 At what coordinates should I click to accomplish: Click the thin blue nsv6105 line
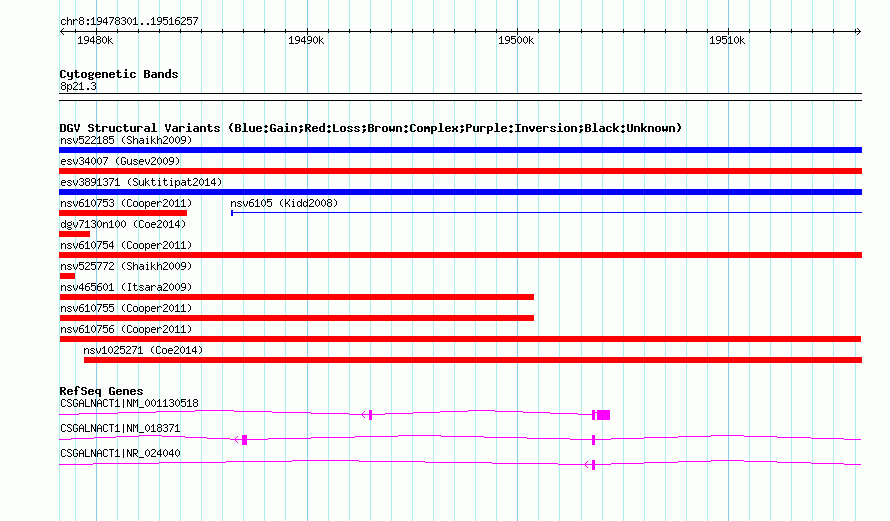[x=547, y=213]
